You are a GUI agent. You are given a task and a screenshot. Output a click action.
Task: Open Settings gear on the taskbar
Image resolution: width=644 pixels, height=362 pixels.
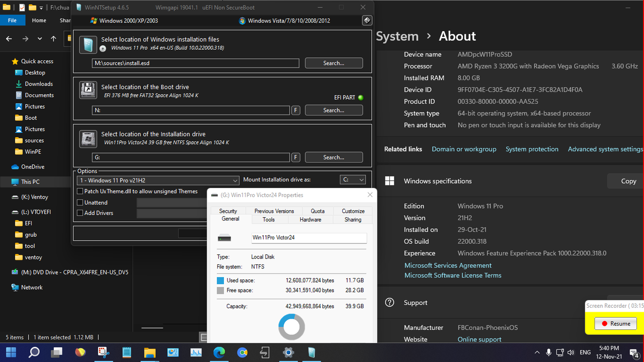click(x=288, y=352)
